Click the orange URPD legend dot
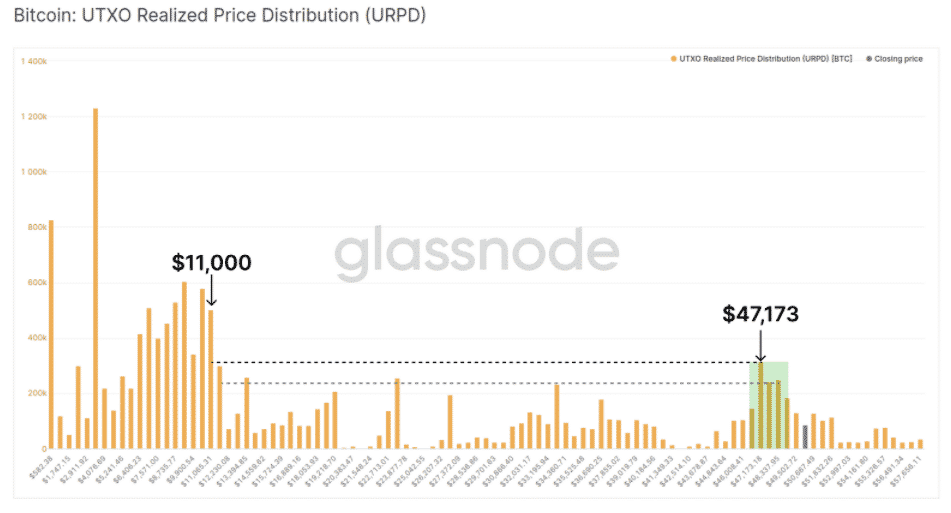Image resolution: width=951 pixels, height=513 pixels. (674, 59)
